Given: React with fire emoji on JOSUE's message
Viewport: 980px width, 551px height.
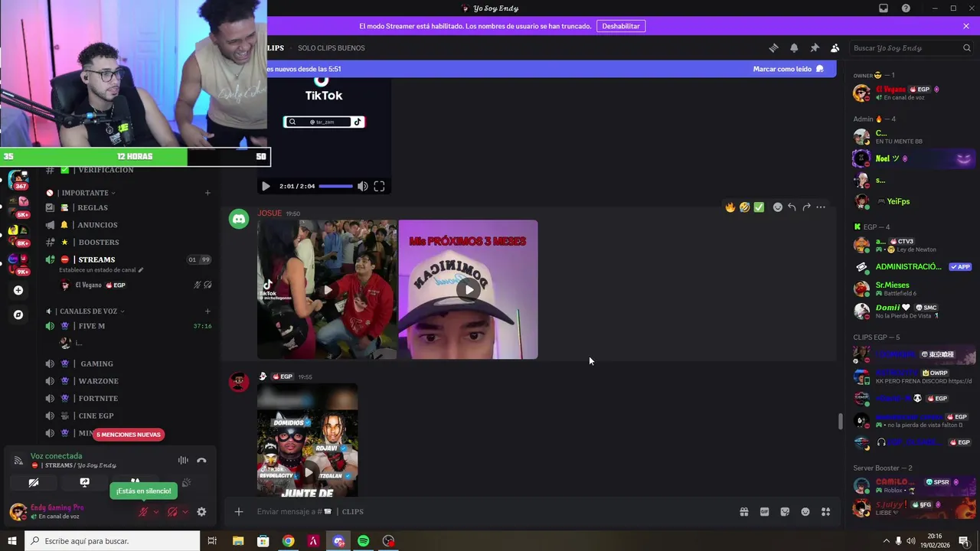Looking at the screenshot, I should point(730,207).
